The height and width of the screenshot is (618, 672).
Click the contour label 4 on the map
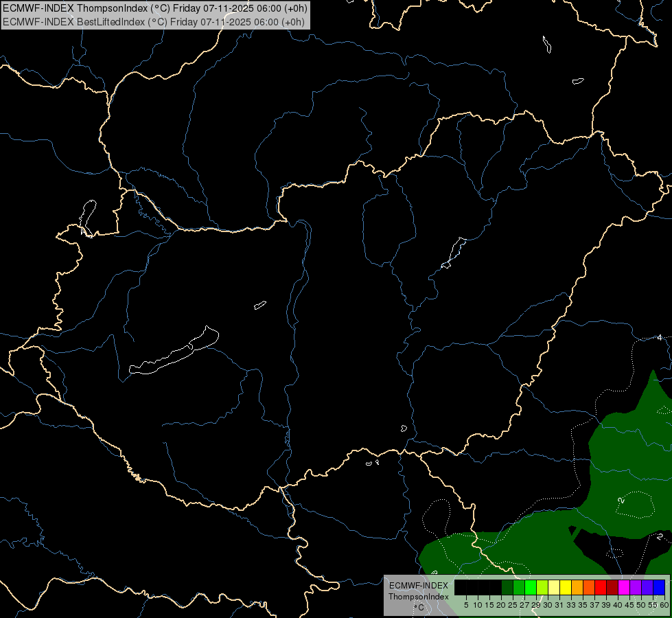tap(660, 338)
